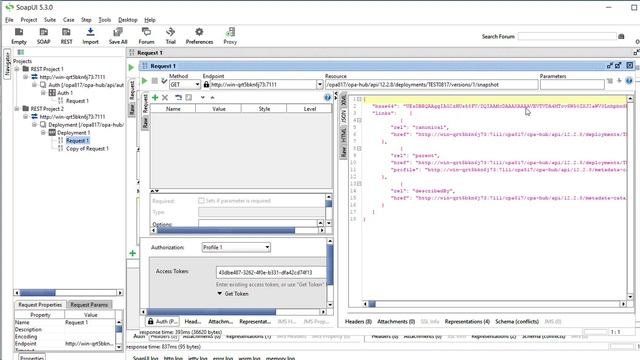This screenshot has width=640, height=360.
Task: Click the green plus below the Request panel
Action: (x=132, y=253)
